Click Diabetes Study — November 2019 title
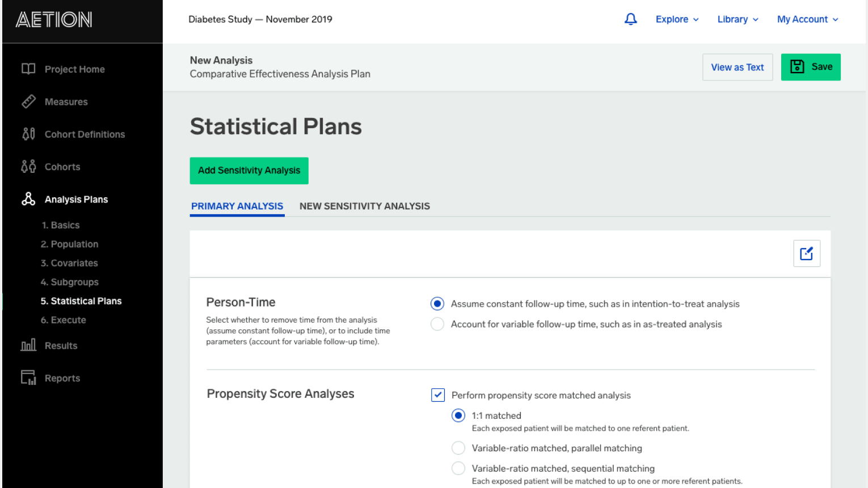This screenshot has height=488, width=868. point(260,19)
